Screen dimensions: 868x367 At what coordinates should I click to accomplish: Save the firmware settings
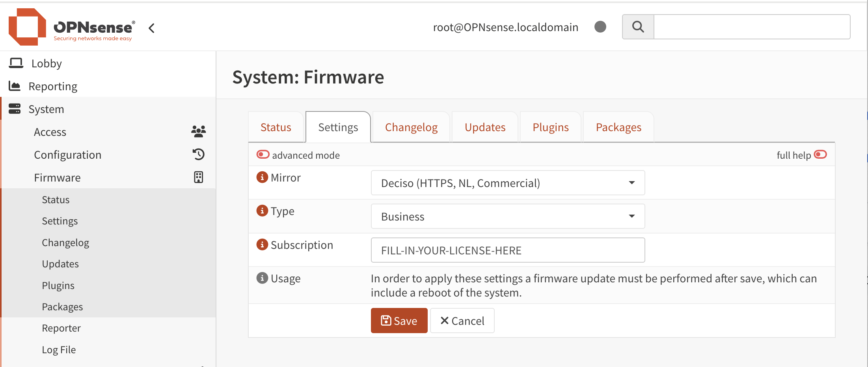click(399, 321)
